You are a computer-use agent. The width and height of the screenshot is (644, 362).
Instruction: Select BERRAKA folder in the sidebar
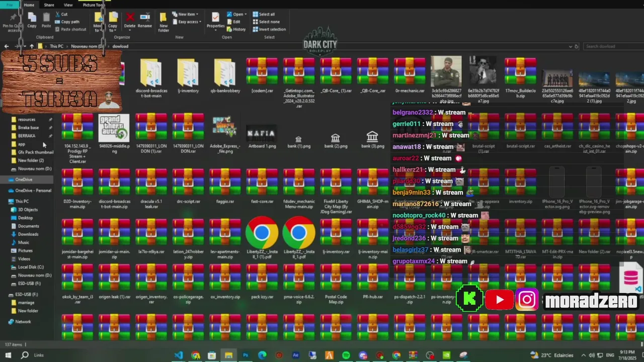point(27,136)
